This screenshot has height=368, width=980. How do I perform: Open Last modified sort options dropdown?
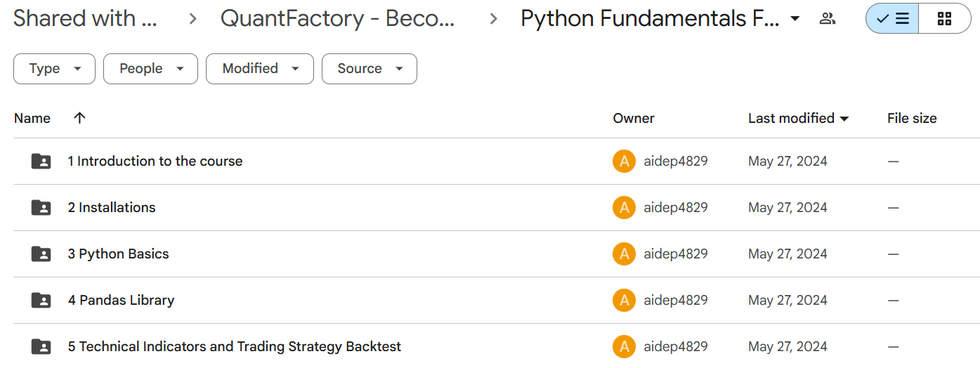[844, 119]
